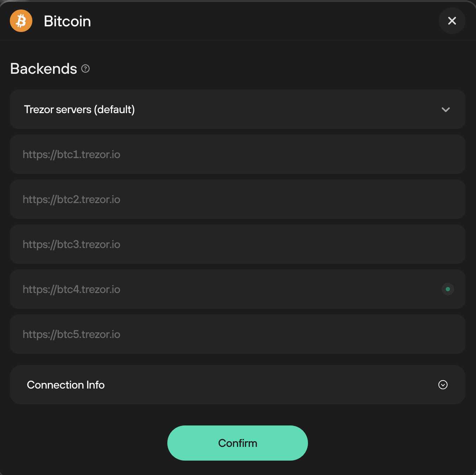Open the Backends help question mark
476x475 pixels.
(x=85, y=69)
